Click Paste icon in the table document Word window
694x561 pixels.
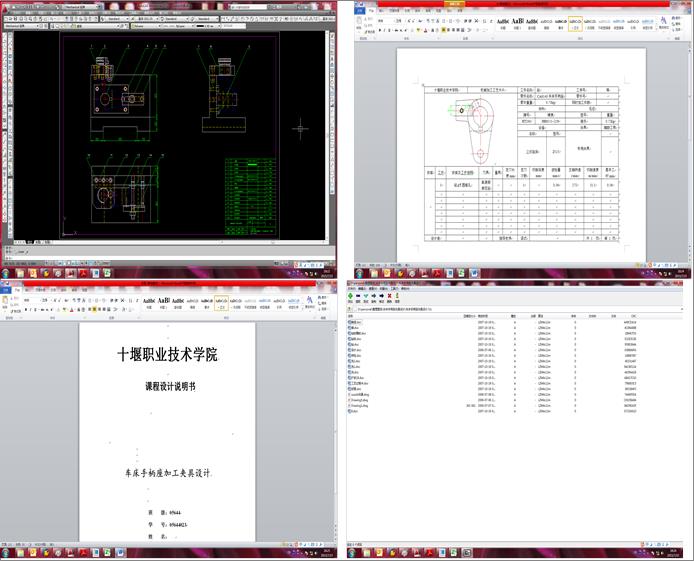(x=359, y=21)
